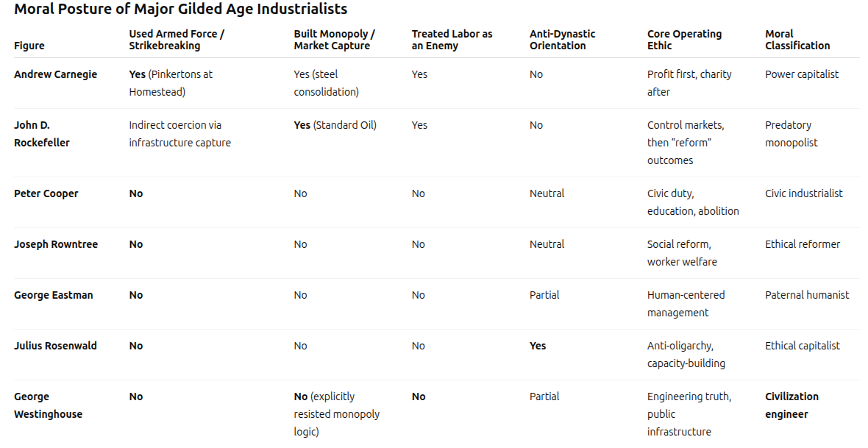Select 'George Westinghouse' name cell
This screenshot has width=868, height=448.
click(48, 405)
